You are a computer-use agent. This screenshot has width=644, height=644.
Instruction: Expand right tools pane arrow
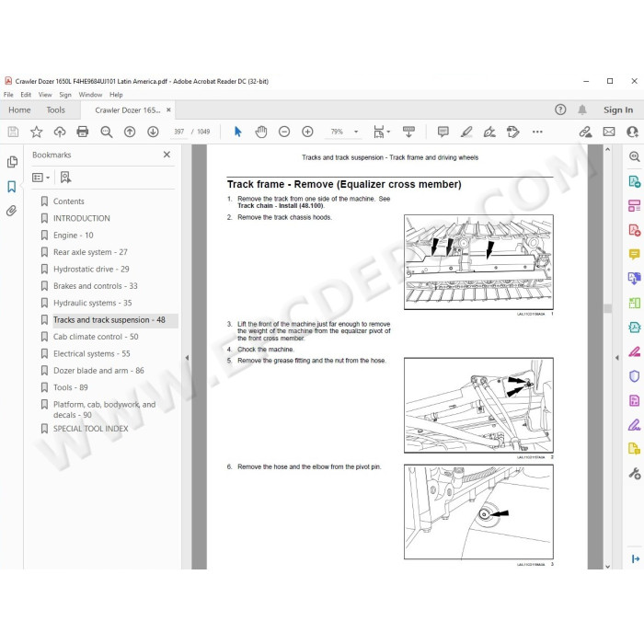[x=617, y=358]
